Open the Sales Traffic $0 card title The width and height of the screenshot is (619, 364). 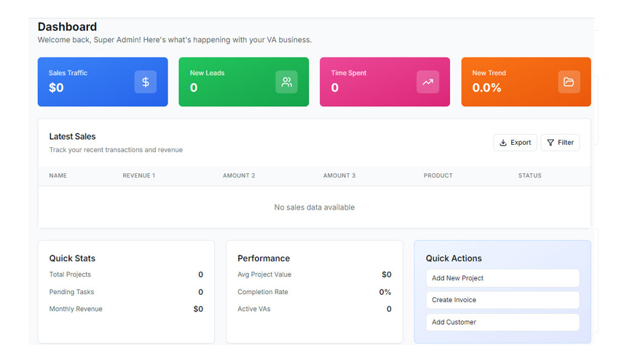(x=68, y=73)
